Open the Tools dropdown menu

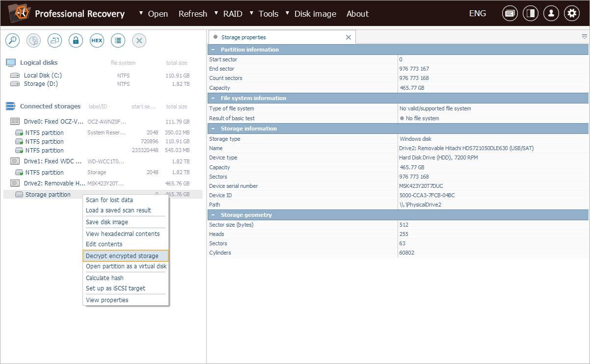pos(268,14)
